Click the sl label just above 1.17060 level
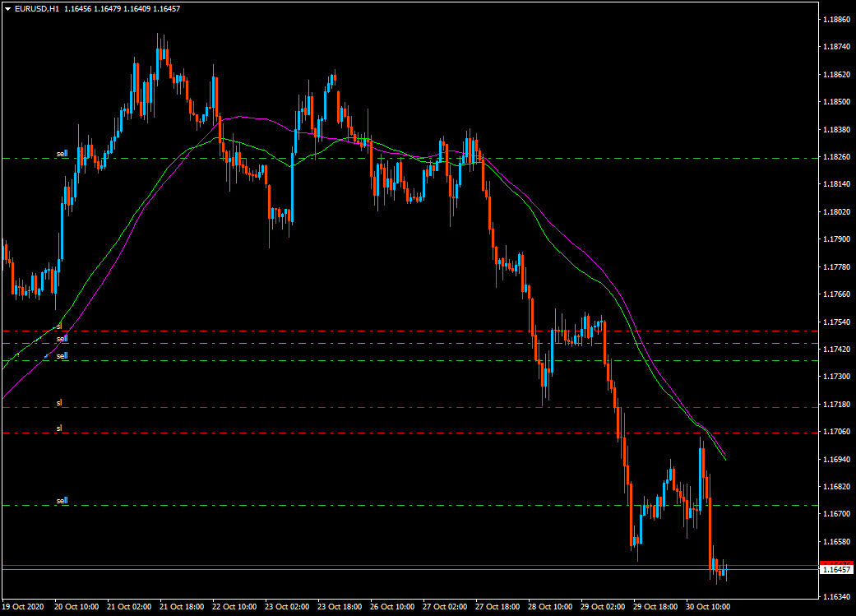The width and height of the screenshot is (856, 616). [59, 428]
